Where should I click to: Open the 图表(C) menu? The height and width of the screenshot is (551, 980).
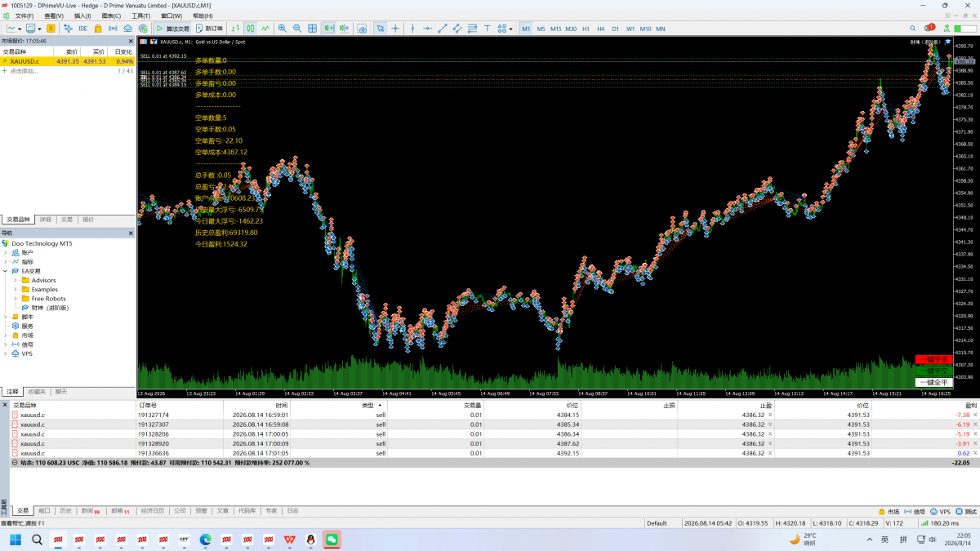coord(111,16)
